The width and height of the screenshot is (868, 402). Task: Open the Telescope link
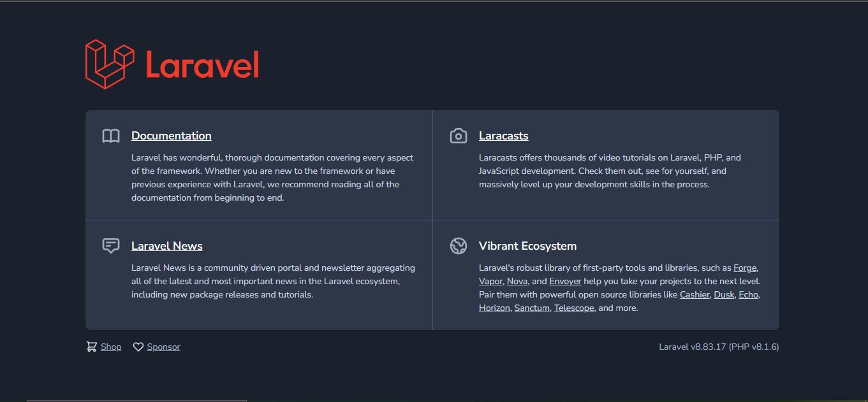574,308
